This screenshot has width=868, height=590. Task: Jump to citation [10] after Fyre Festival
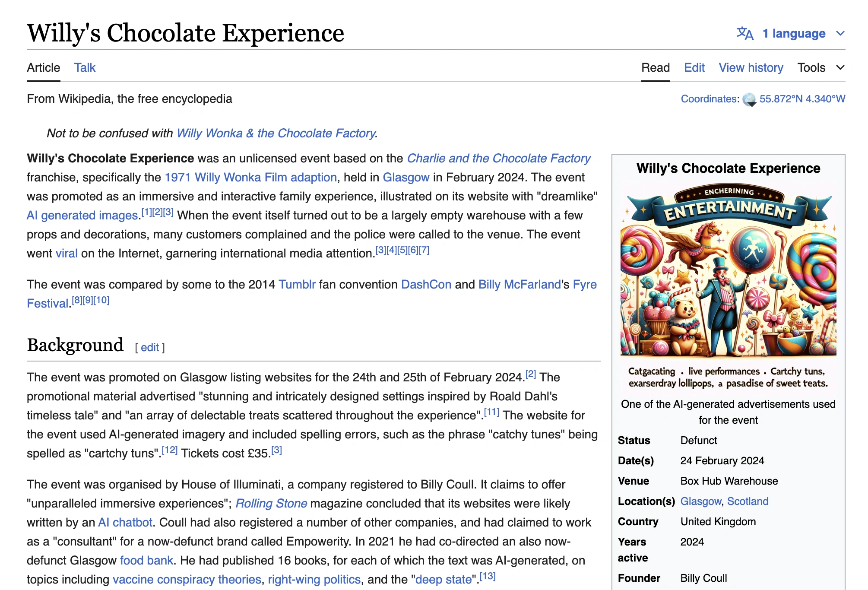[x=101, y=300]
